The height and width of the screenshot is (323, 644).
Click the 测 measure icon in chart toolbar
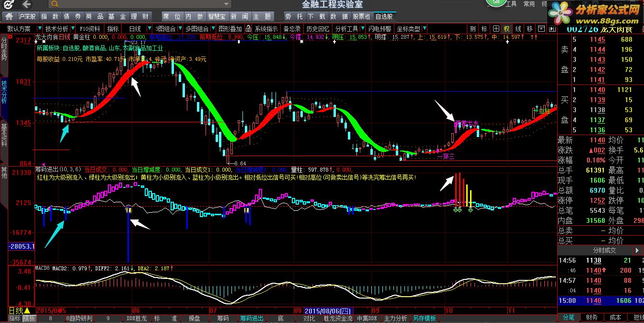pos(472,29)
